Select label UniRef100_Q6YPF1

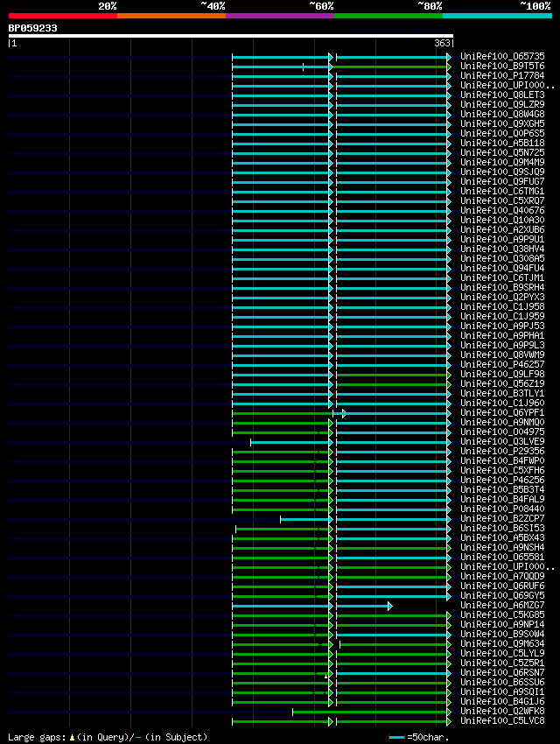tap(502, 413)
